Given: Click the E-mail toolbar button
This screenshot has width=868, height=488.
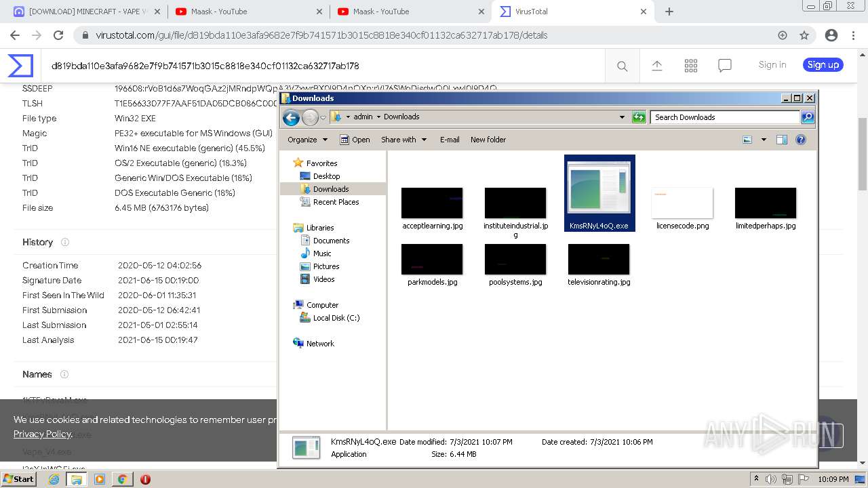Looking at the screenshot, I should [x=450, y=140].
